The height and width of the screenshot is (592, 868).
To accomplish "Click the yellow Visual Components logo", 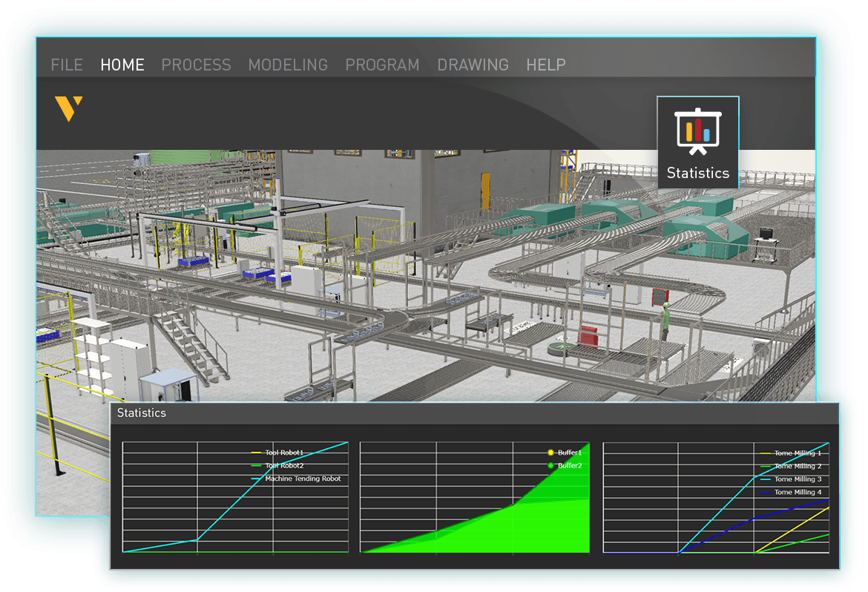I will [68, 108].
